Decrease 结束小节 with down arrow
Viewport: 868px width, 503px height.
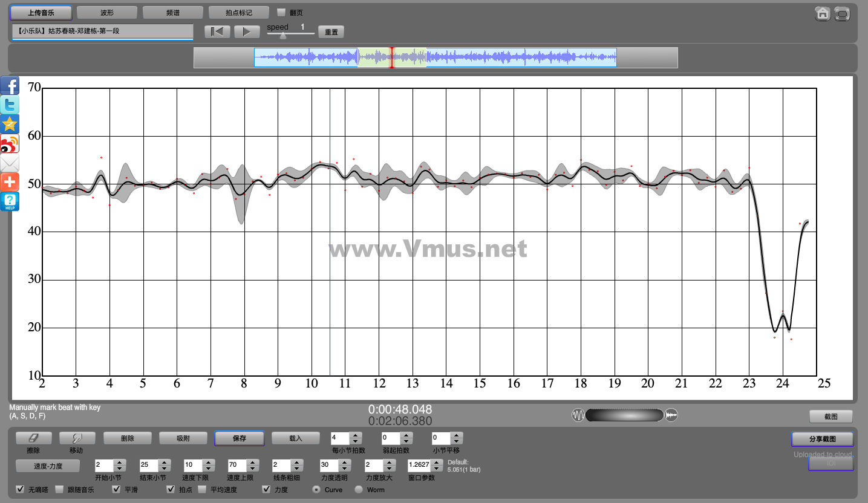click(x=165, y=469)
